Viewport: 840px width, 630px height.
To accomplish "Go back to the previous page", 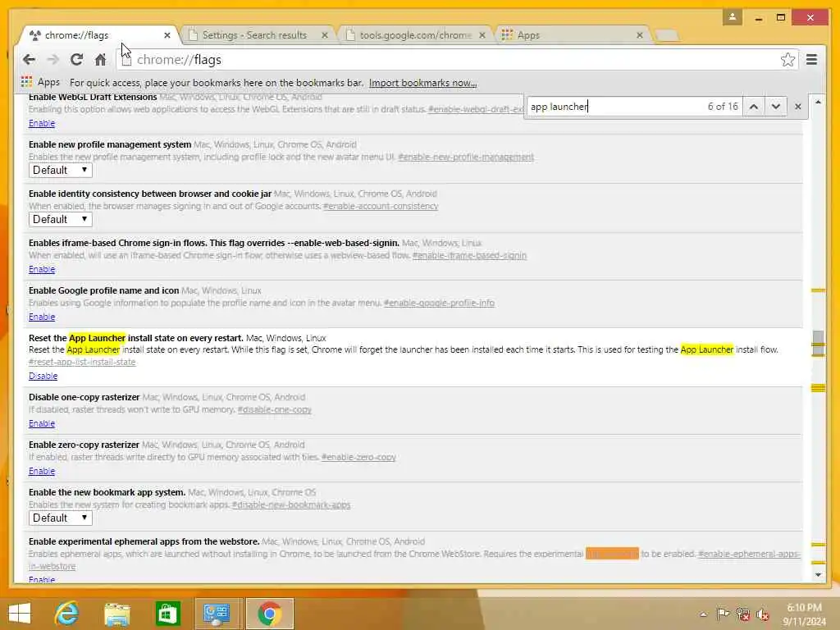I will (30, 59).
